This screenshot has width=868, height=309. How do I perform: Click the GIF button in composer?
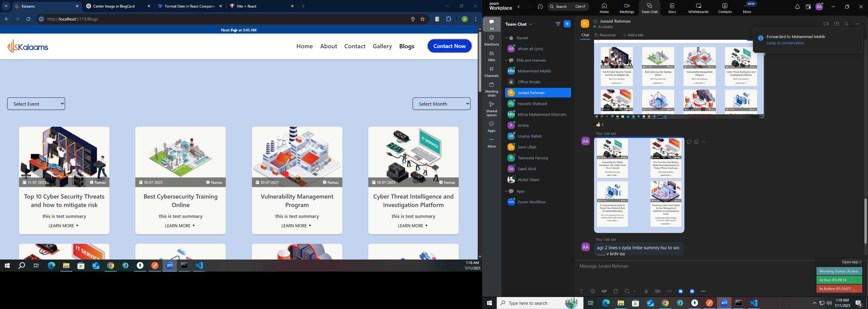pyautogui.click(x=604, y=291)
